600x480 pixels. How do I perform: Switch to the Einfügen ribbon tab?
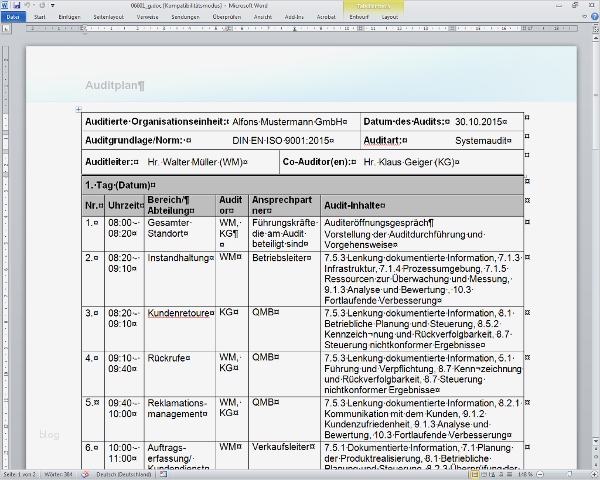69,17
